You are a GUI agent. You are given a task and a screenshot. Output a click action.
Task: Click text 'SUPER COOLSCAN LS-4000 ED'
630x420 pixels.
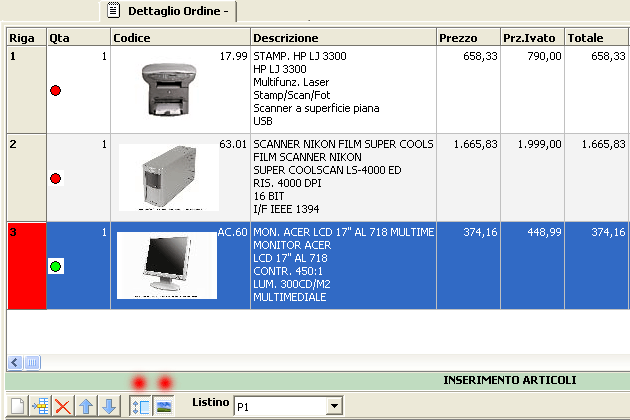[327, 170]
